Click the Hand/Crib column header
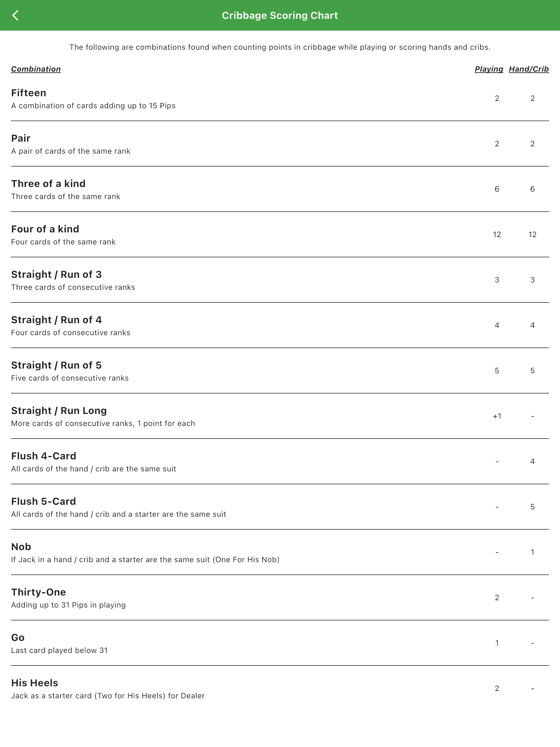This screenshot has width=560, height=747. 529,69
